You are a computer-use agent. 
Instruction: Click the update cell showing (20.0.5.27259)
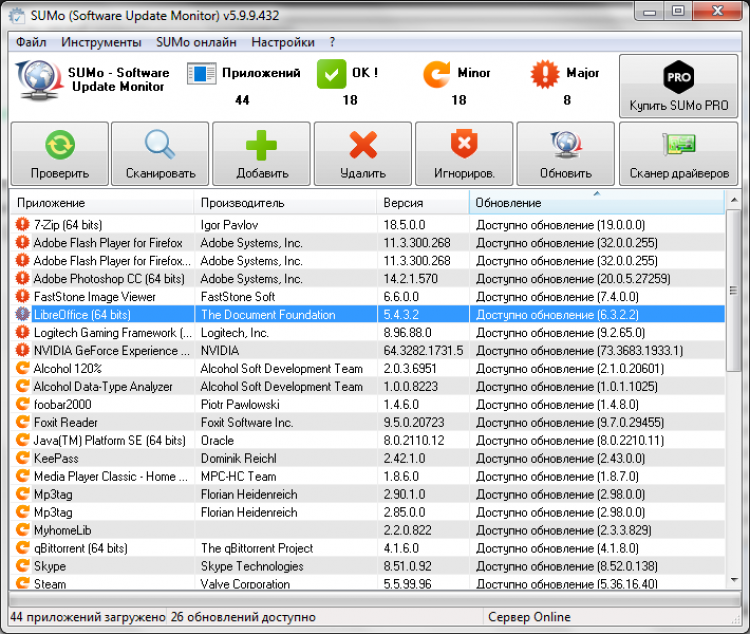click(573, 278)
